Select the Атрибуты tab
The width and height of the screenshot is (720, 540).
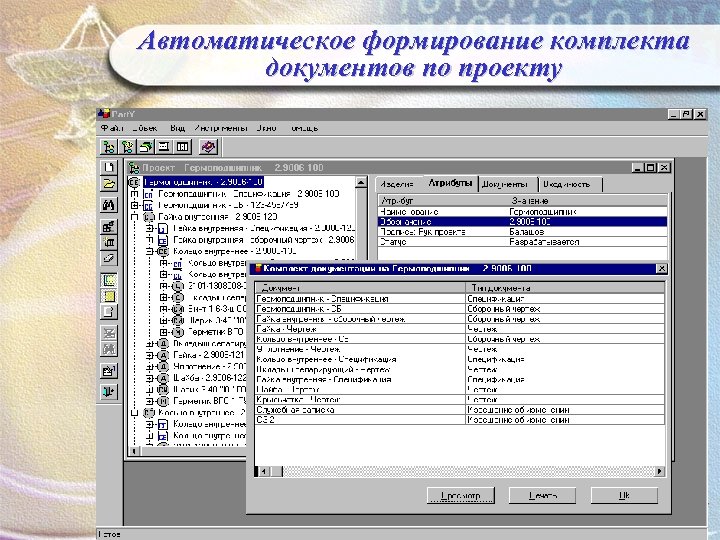450,183
